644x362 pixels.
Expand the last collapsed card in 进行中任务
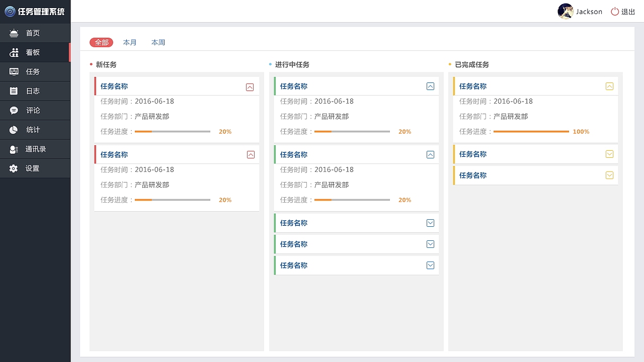click(x=430, y=265)
